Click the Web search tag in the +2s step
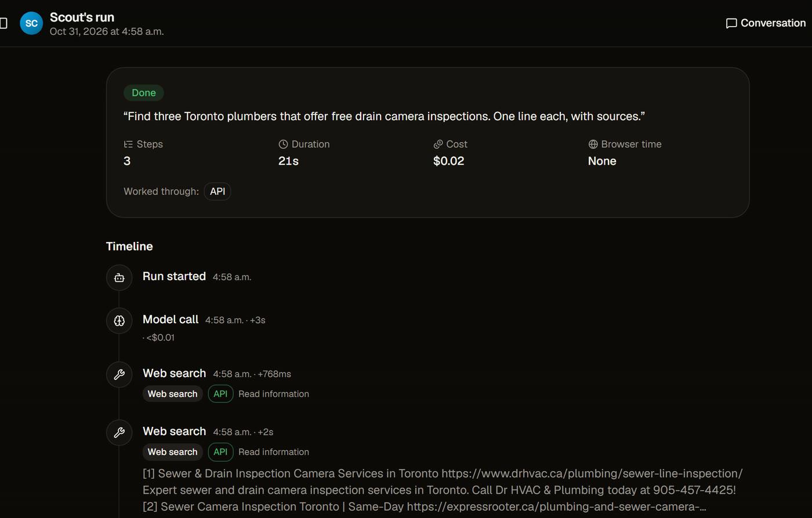Viewport: 812px width, 518px height. pyautogui.click(x=172, y=452)
